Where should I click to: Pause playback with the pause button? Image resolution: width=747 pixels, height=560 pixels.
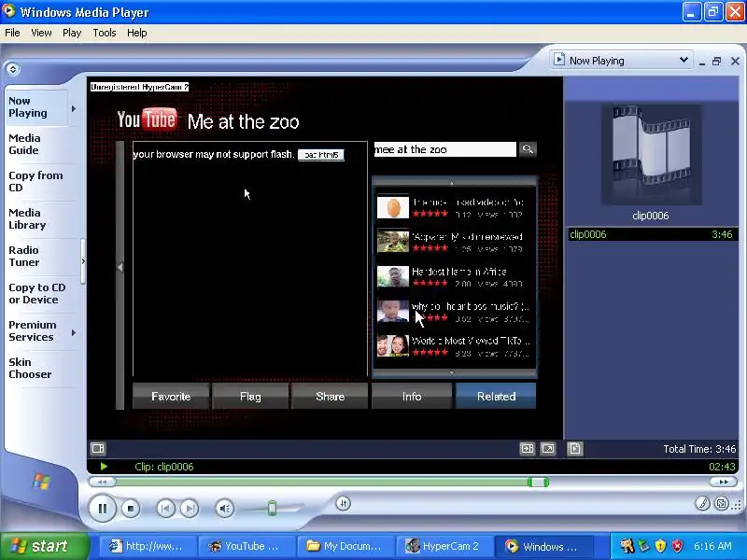click(103, 509)
